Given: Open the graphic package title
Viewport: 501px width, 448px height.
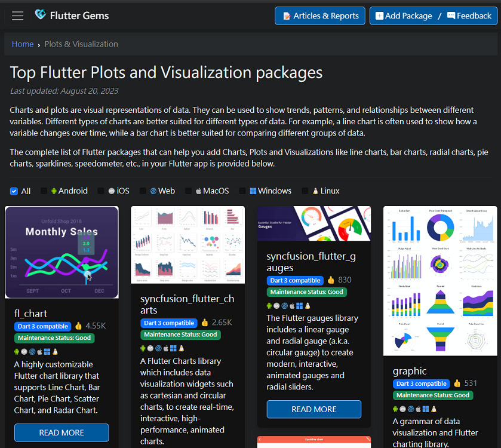Looking at the screenshot, I should coord(410,371).
